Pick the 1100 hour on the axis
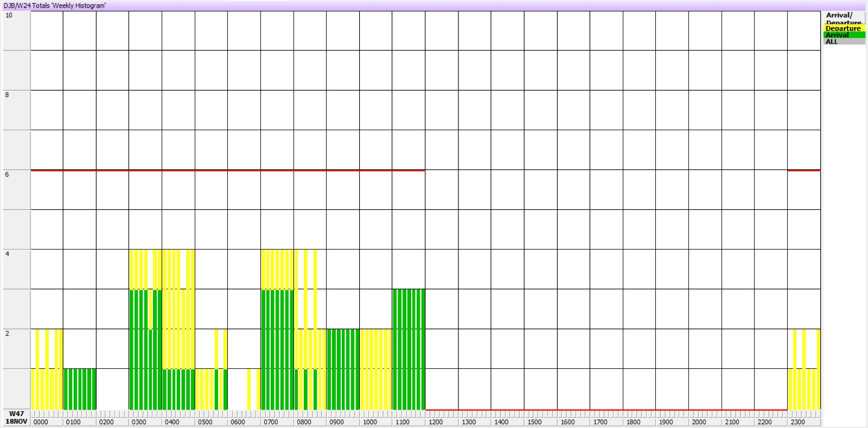 (x=403, y=422)
